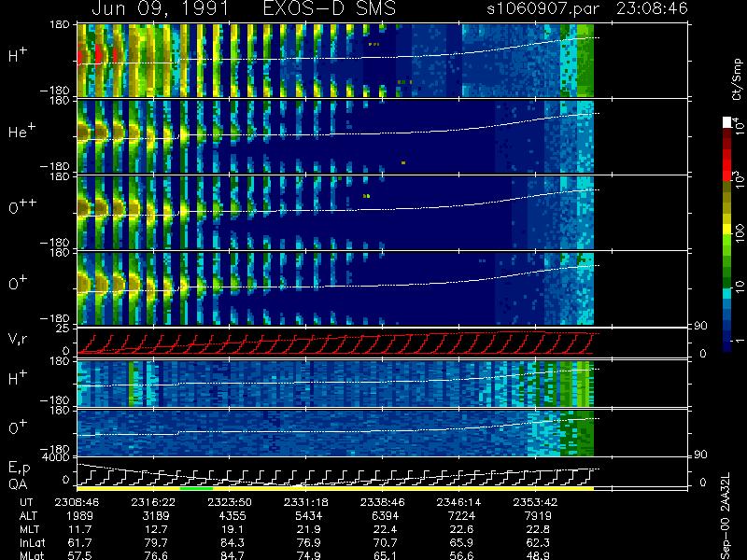Select the "EXOS-D SMS" title text
The height and width of the screenshot is (560, 747).
[x=330, y=8]
